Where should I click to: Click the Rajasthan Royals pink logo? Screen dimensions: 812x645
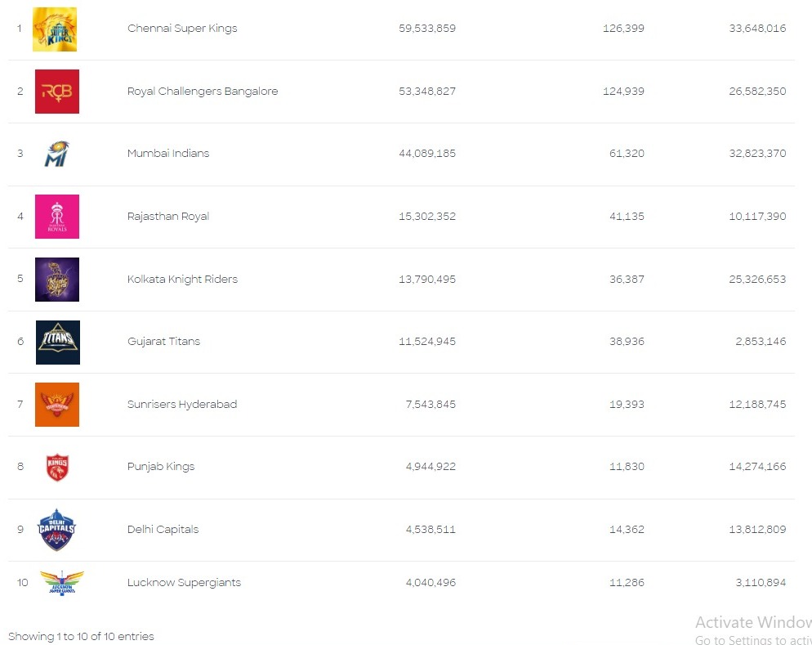click(x=57, y=217)
